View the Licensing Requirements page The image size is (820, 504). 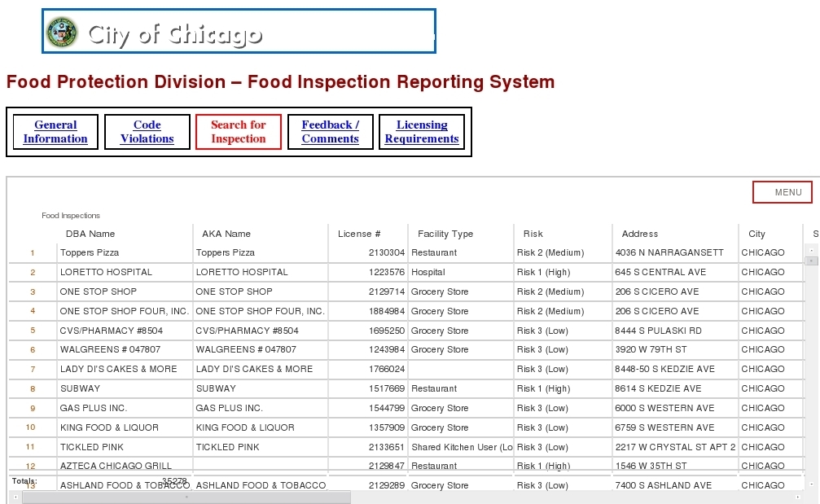(x=422, y=132)
